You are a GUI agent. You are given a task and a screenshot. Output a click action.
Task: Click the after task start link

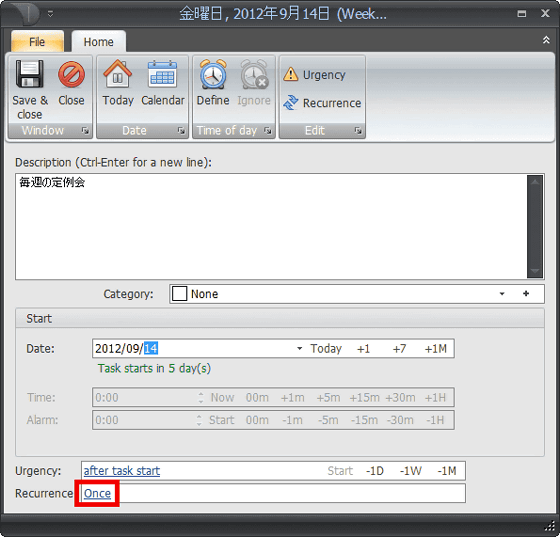(122, 471)
